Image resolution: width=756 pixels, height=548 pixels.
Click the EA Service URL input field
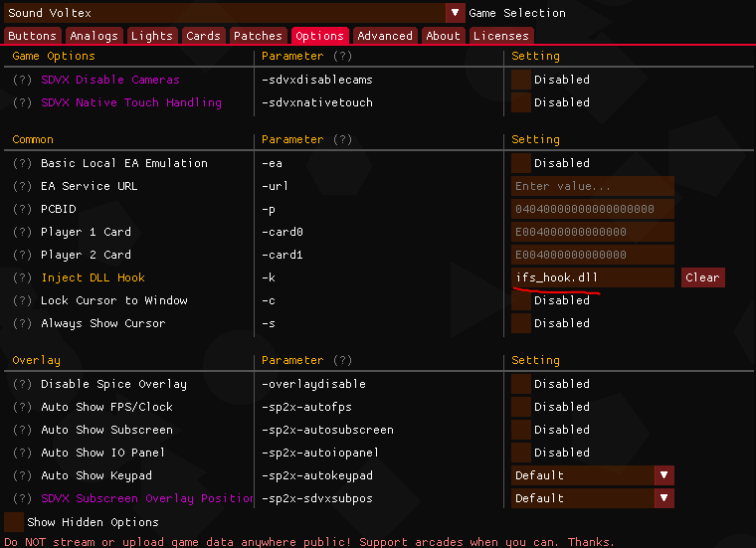coord(593,186)
